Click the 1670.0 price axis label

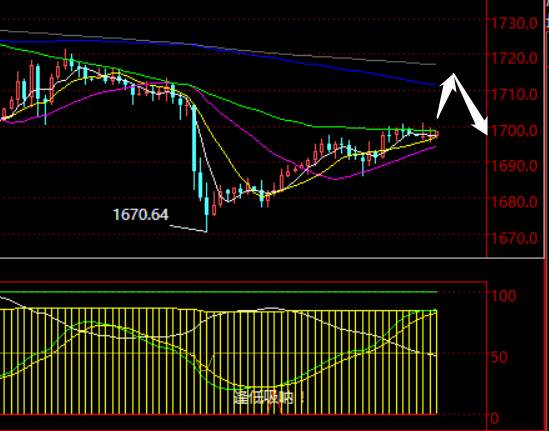click(514, 238)
